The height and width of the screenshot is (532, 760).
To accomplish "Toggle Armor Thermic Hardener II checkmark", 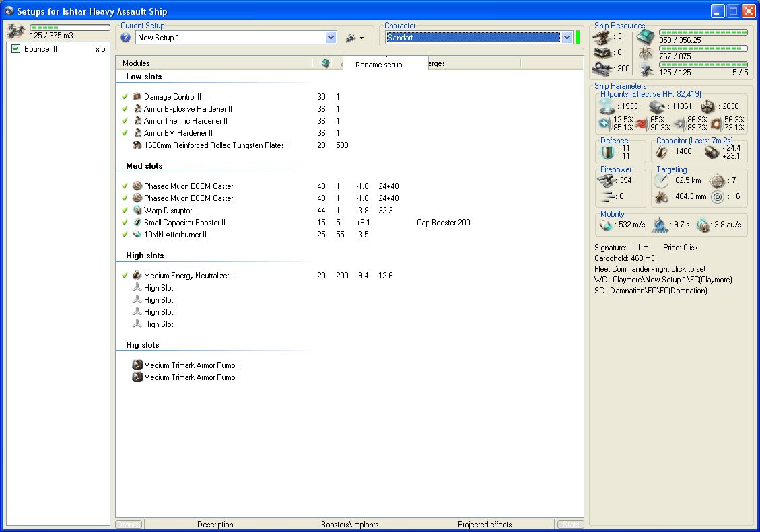I will (x=125, y=121).
